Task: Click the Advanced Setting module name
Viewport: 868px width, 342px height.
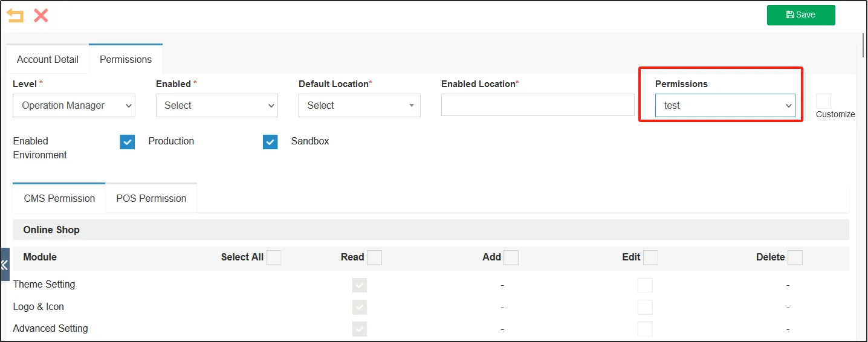Action: pos(50,328)
